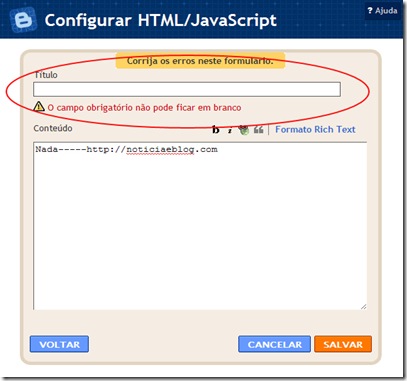
Task: Switch to Formato Rich Text
Action: tap(315, 129)
